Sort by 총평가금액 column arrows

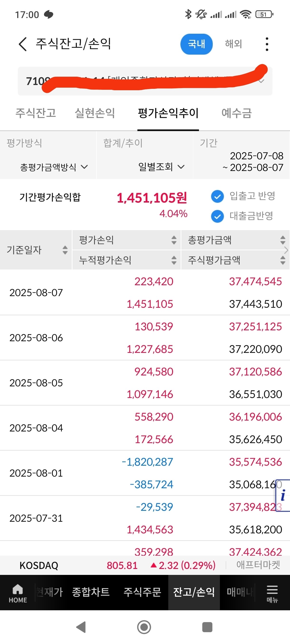283,240
